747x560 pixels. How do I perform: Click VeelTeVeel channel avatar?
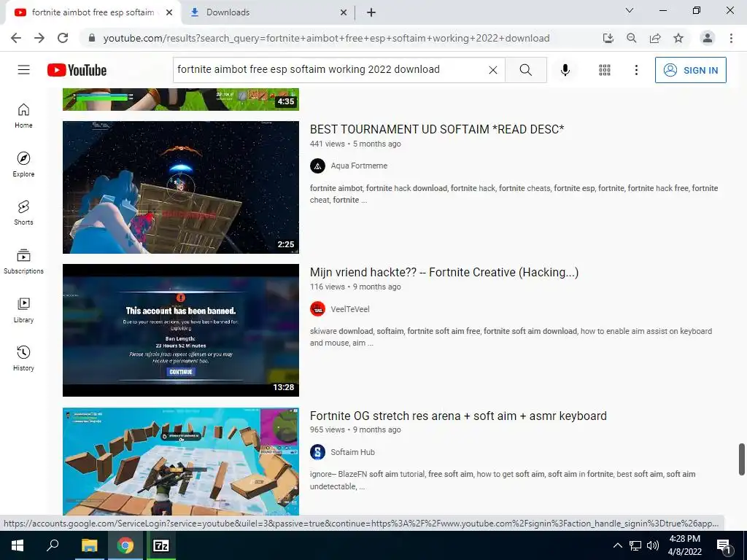coord(318,309)
